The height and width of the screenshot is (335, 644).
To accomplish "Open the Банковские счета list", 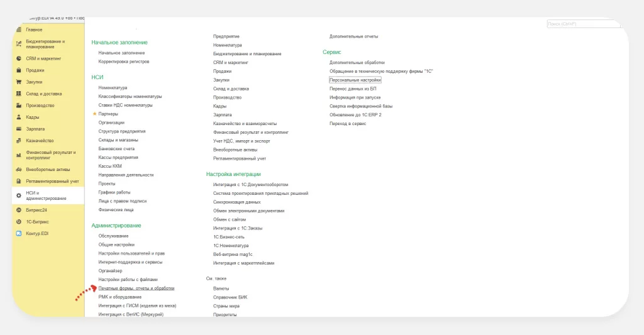I will [x=116, y=148].
